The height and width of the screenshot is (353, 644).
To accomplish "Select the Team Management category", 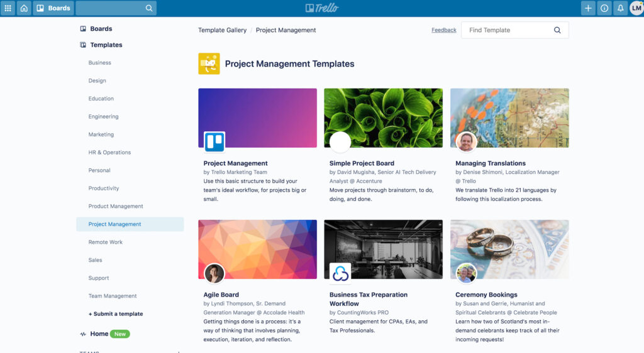I will coord(113,296).
